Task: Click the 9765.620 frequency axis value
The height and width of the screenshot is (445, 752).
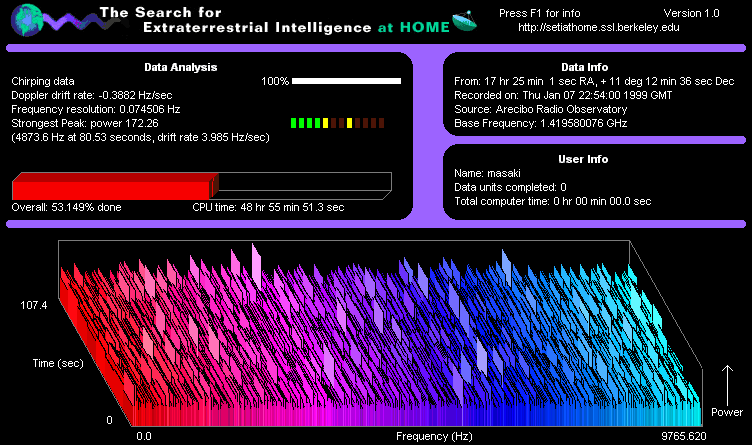Action: [x=683, y=436]
